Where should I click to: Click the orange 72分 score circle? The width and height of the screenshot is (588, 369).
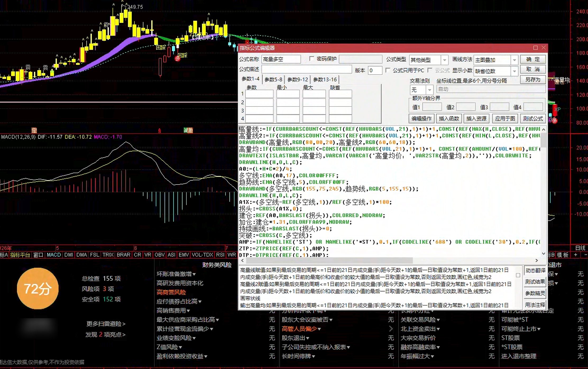38,289
